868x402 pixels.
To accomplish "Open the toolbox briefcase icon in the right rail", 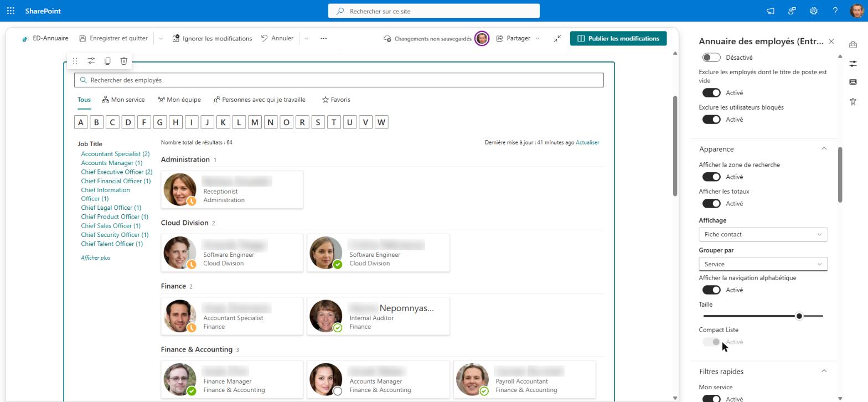I will pos(853,44).
